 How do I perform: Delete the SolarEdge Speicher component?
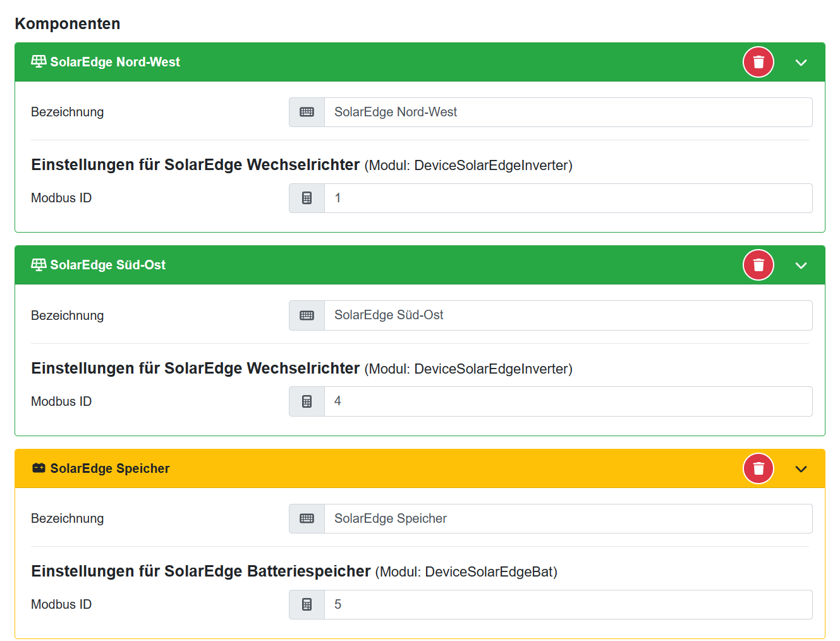click(x=758, y=468)
